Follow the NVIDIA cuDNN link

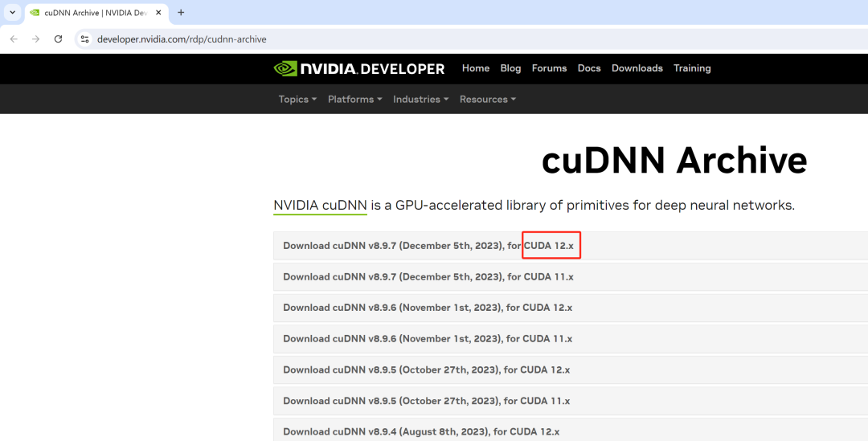click(320, 206)
